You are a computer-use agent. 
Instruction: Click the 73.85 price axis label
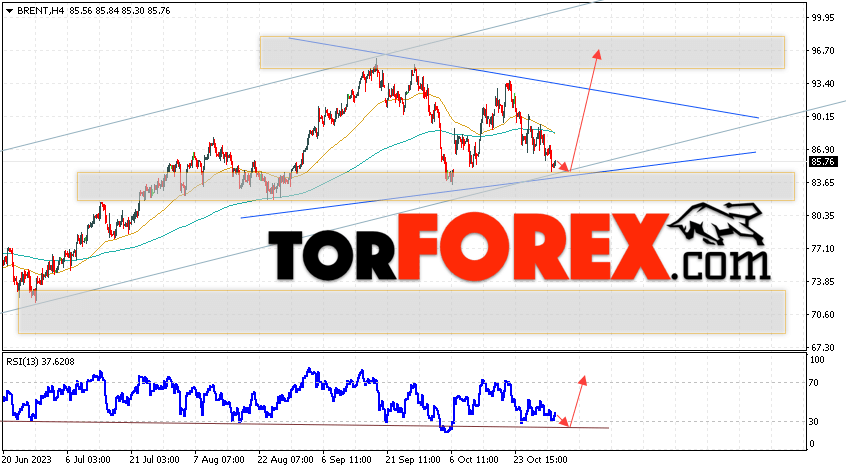point(823,282)
